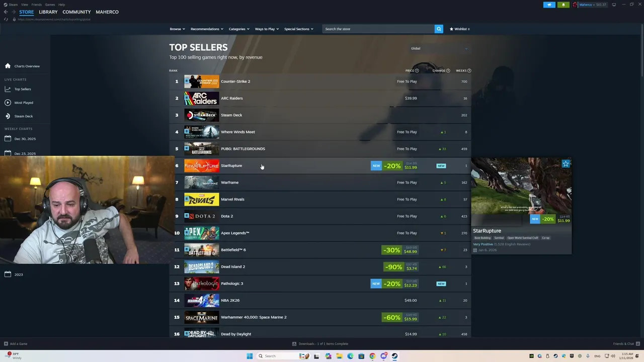The width and height of the screenshot is (644, 362).
Task: Switch to the MAHERCO tab
Action: (x=107, y=12)
